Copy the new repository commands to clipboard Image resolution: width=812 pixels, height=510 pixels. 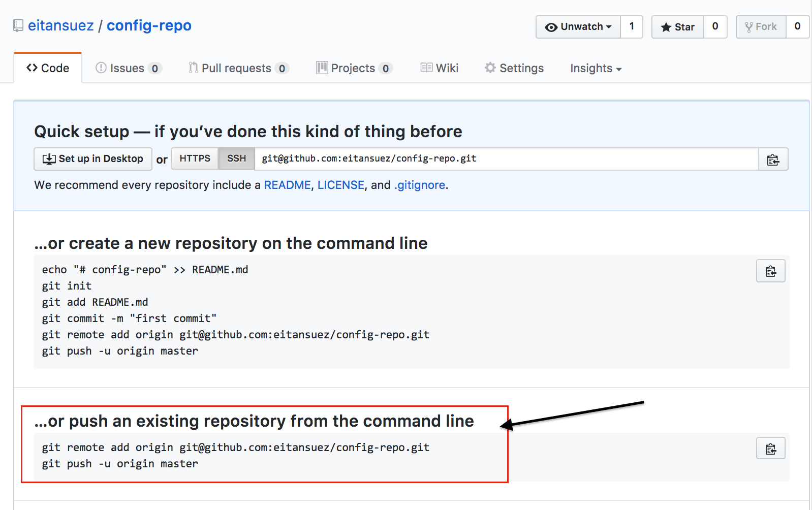pyautogui.click(x=770, y=271)
